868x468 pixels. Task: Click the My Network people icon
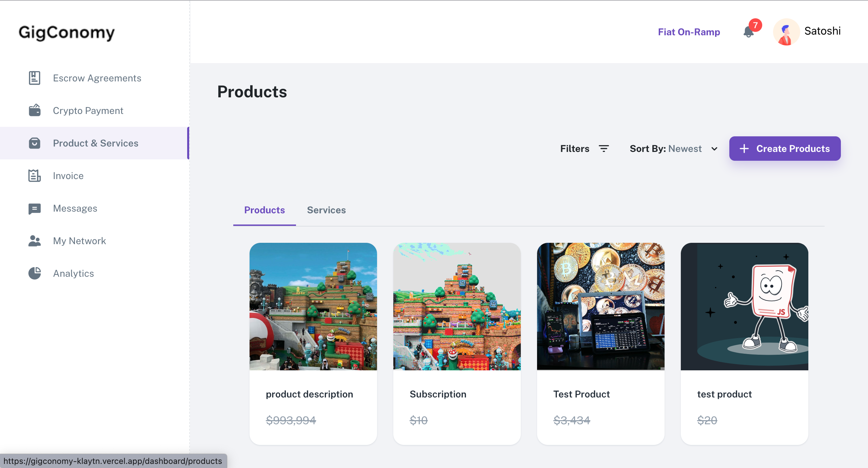(34, 241)
